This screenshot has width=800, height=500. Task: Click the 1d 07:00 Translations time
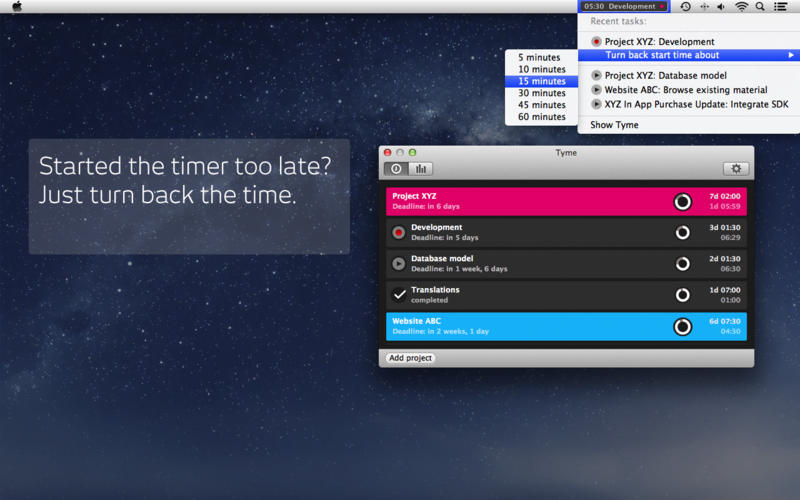724,290
